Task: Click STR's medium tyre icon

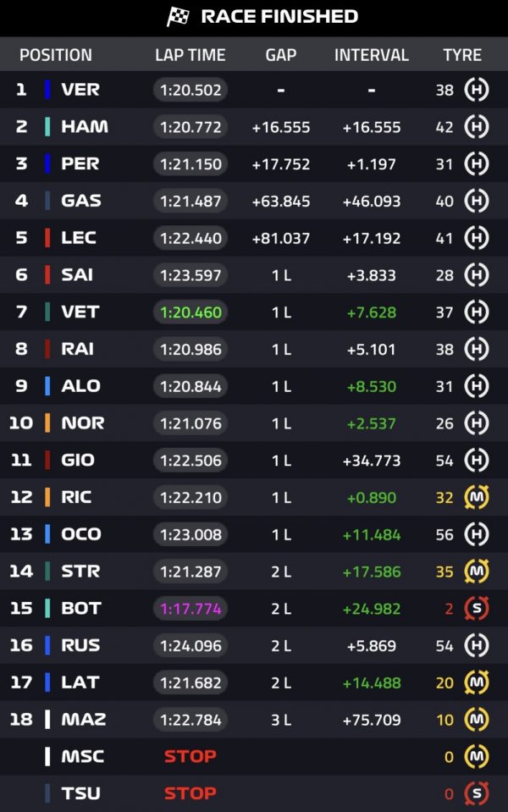Action: point(477,572)
